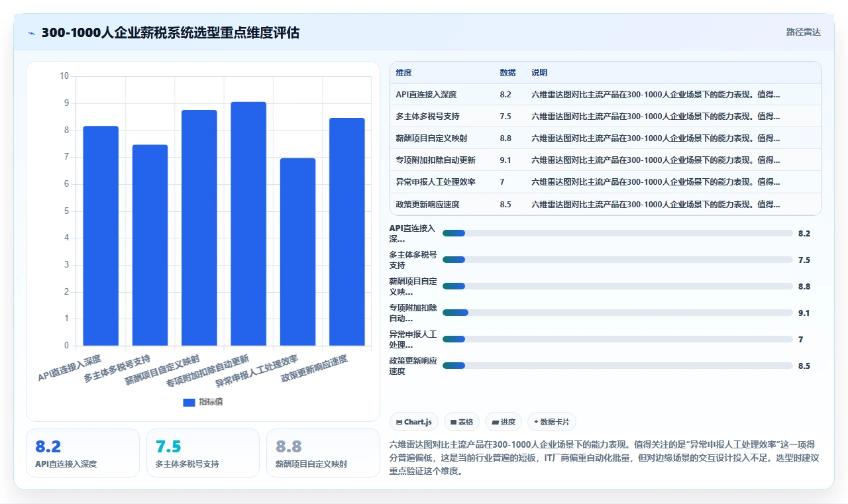Select the 数据卡片 view chip
The image size is (848, 504).
point(551,422)
